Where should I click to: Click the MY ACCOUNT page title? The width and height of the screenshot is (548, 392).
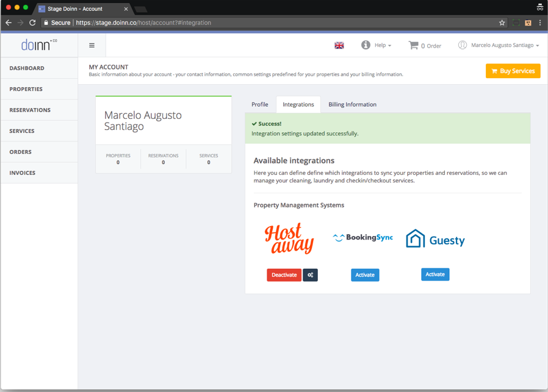pos(109,67)
